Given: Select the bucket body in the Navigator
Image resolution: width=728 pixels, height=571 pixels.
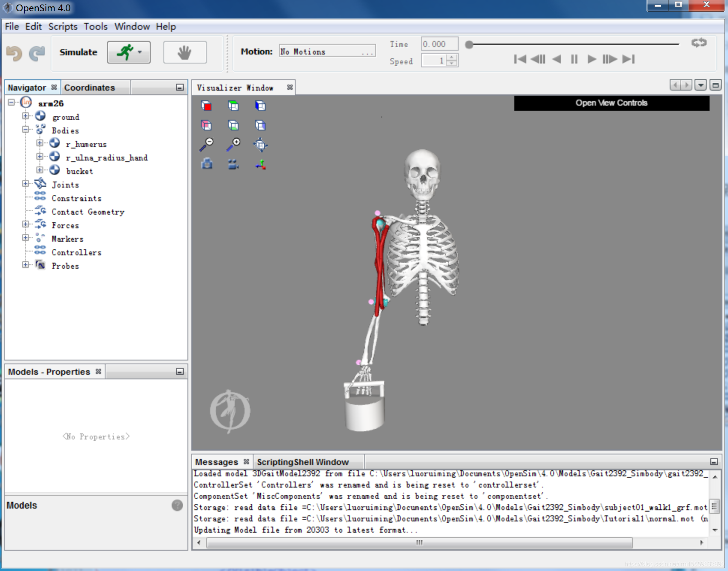Looking at the screenshot, I should point(79,171).
